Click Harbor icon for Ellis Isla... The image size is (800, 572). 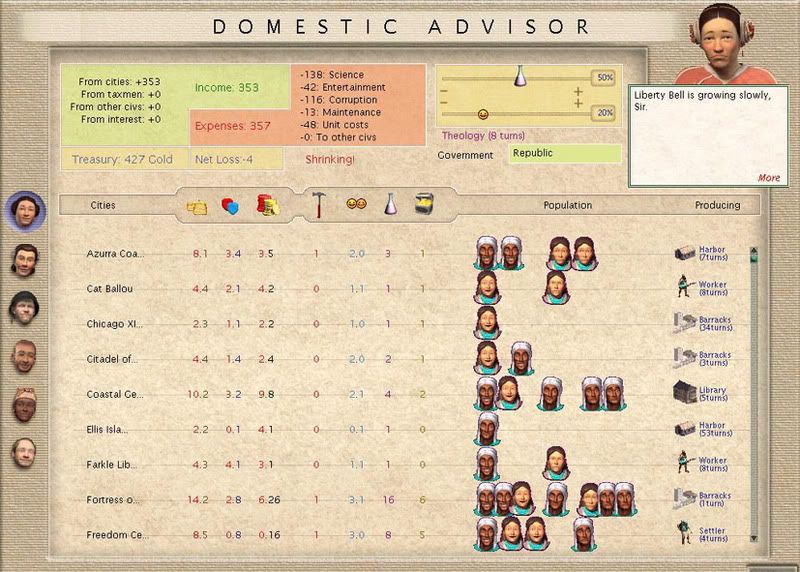(685, 429)
